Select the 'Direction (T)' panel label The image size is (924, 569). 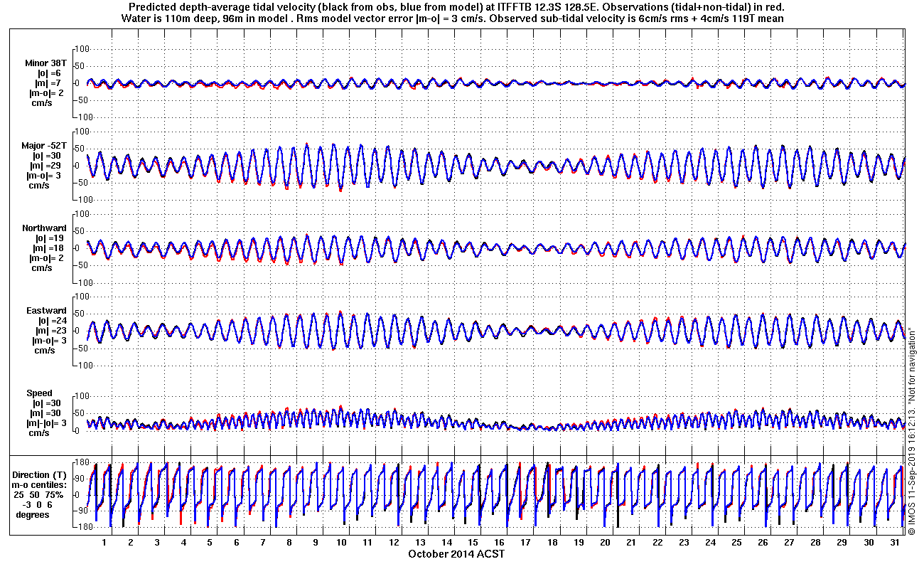click(x=40, y=474)
